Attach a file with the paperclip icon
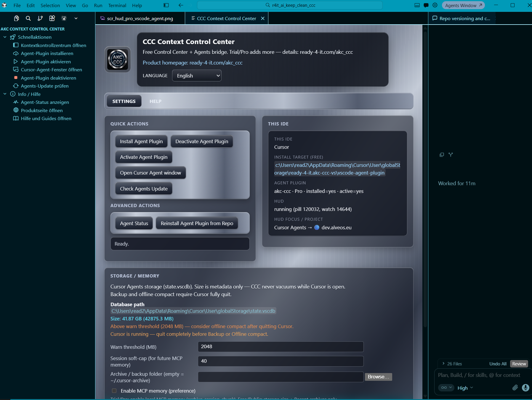The height and width of the screenshot is (400, 532). point(515,388)
